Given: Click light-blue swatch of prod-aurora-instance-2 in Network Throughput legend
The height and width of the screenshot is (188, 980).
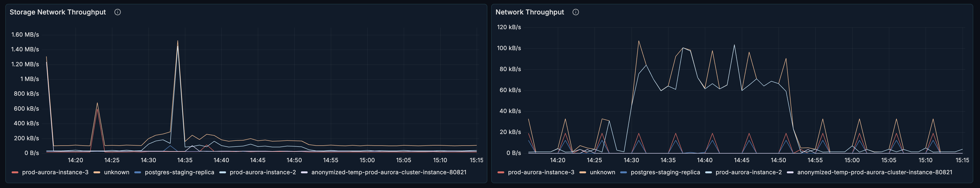Looking at the screenshot, I should tap(708, 172).
